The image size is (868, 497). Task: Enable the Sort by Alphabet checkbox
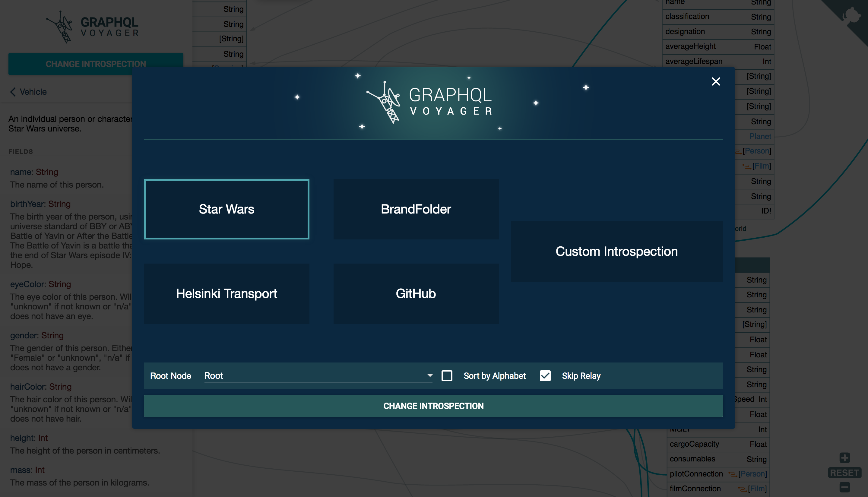447,376
